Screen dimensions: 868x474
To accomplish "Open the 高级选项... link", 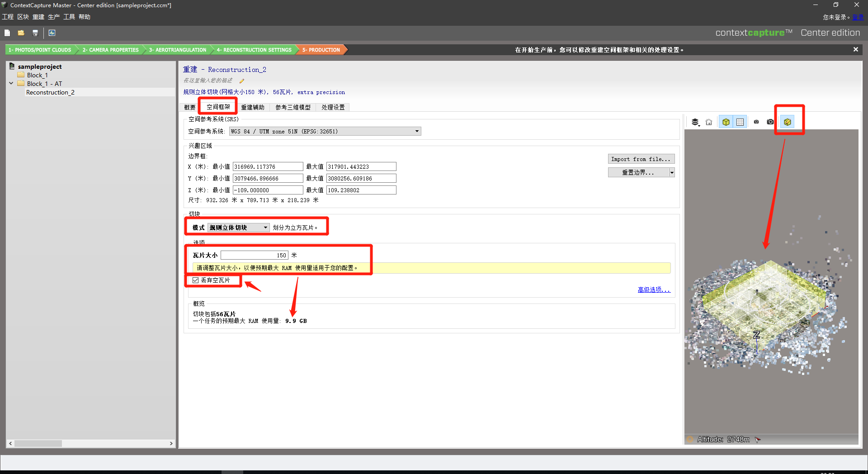I will 654,290.
